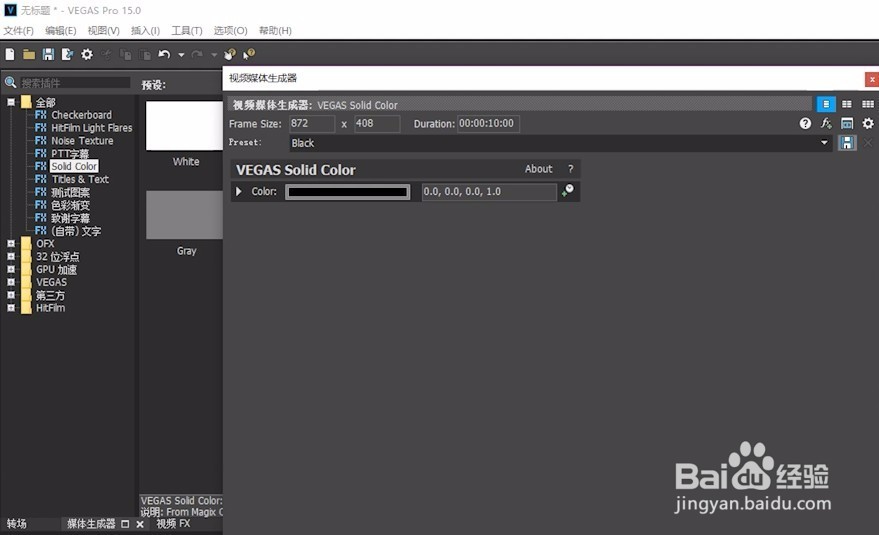The height and width of the screenshot is (535, 879).
Task: Select the 色彩渐变 generator
Action: [71, 205]
